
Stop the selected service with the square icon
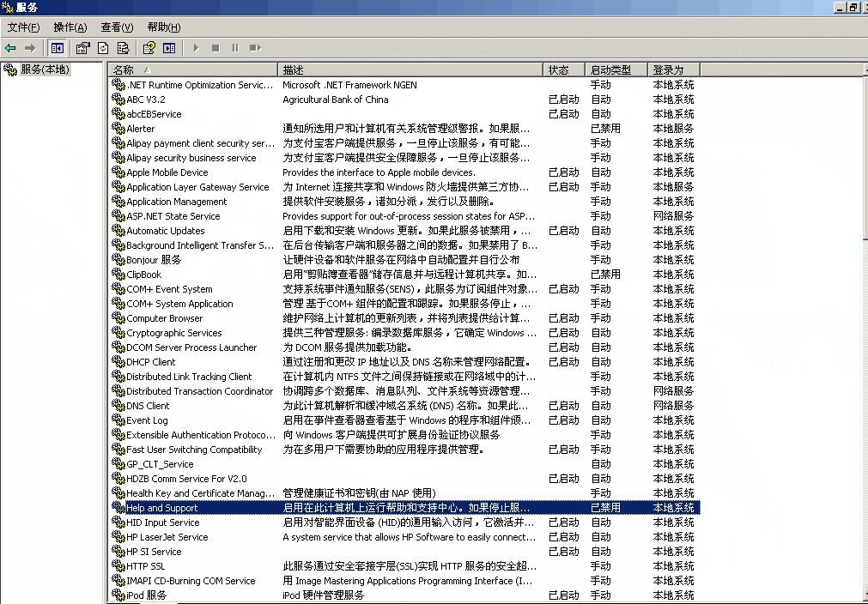217,47
